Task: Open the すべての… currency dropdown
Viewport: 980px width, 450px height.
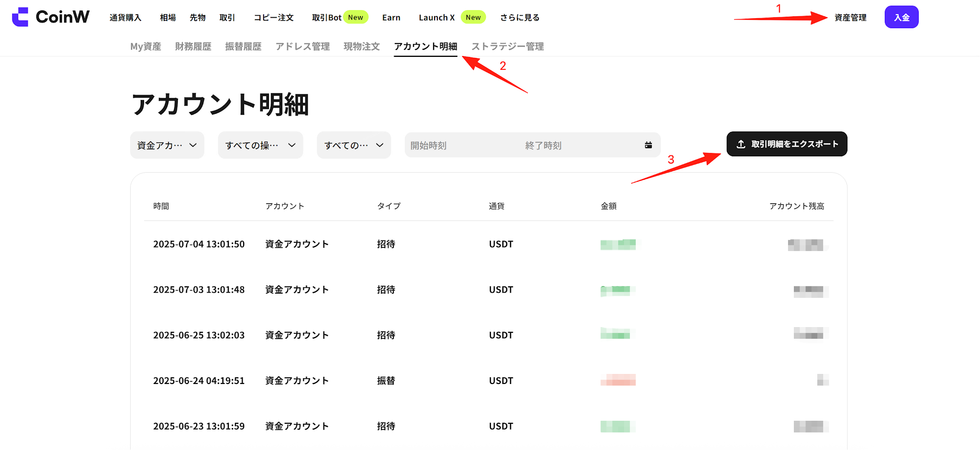Action: point(354,145)
